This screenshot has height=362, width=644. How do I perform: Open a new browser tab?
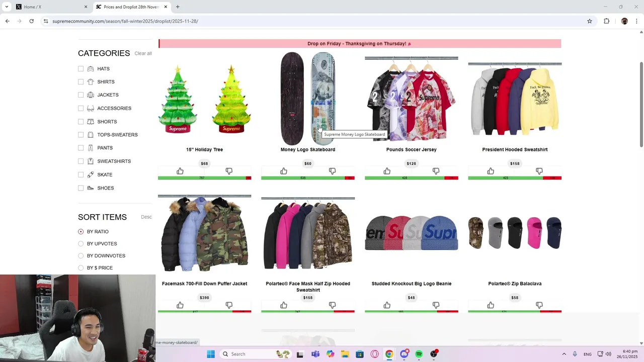point(178,7)
